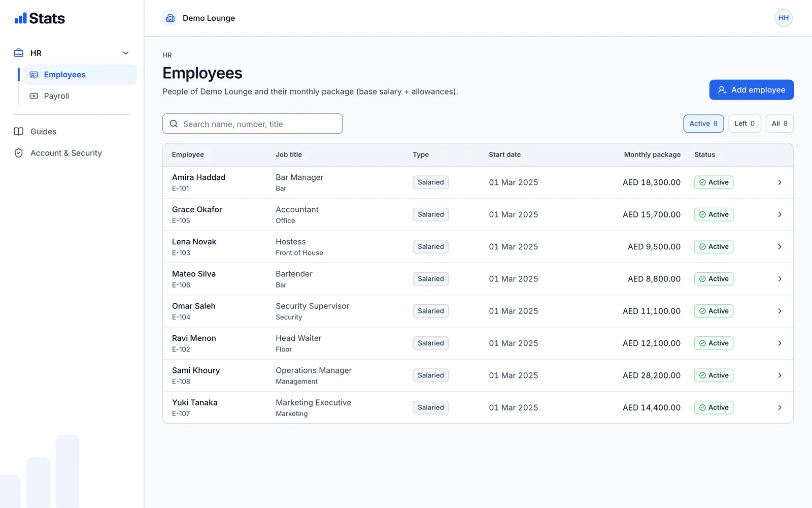This screenshot has width=812, height=508.
Task: Click the Security Supervisor job title
Action: point(312,306)
